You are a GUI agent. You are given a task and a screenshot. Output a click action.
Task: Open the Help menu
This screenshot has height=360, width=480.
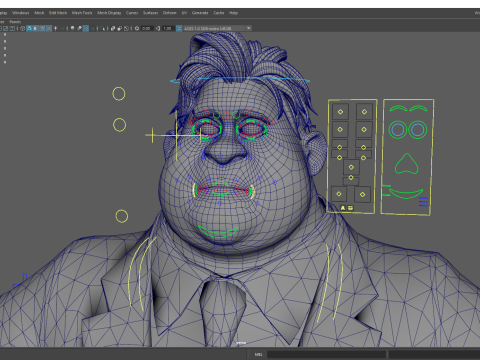point(234,13)
